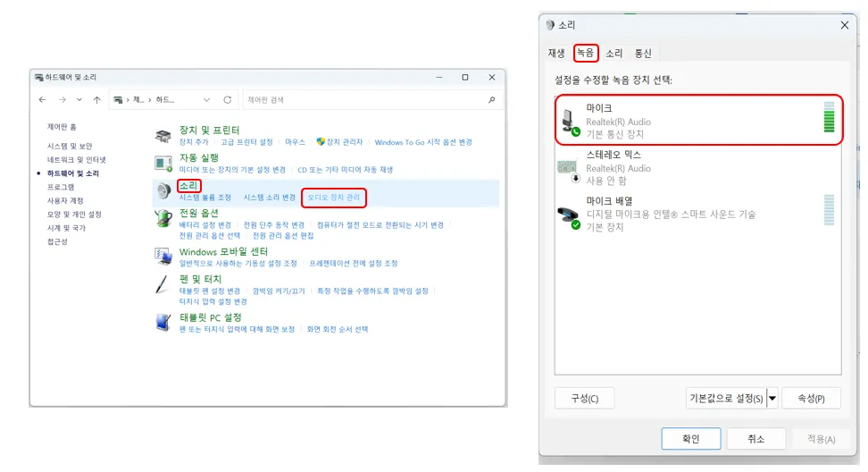Click the refresh button in address bar

coord(228,100)
